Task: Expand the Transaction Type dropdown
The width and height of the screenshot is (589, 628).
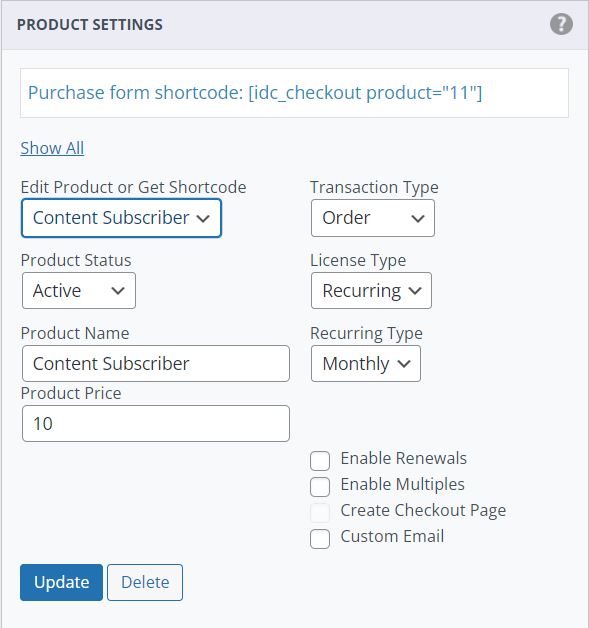Action: pos(372,218)
